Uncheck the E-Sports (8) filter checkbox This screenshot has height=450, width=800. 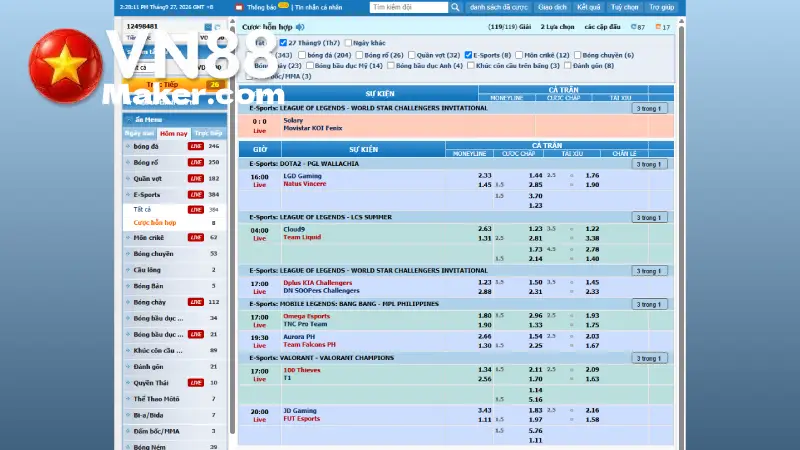click(468, 55)
